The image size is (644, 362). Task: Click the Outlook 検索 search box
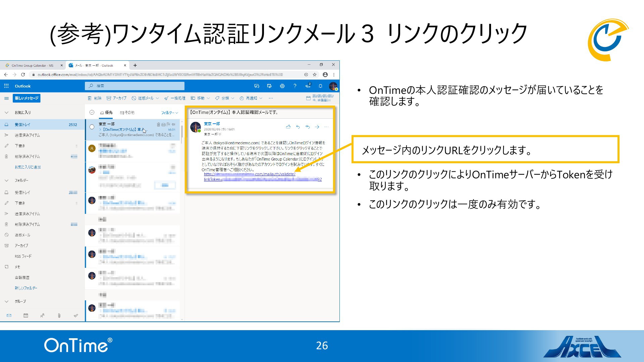point(135,86)
